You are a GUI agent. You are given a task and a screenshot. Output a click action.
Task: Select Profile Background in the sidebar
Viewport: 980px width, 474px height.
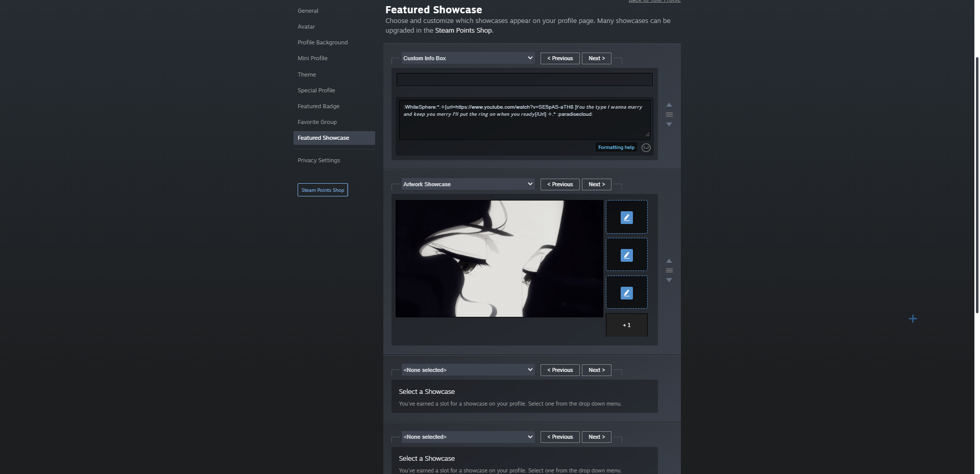(x=323, y=42)
